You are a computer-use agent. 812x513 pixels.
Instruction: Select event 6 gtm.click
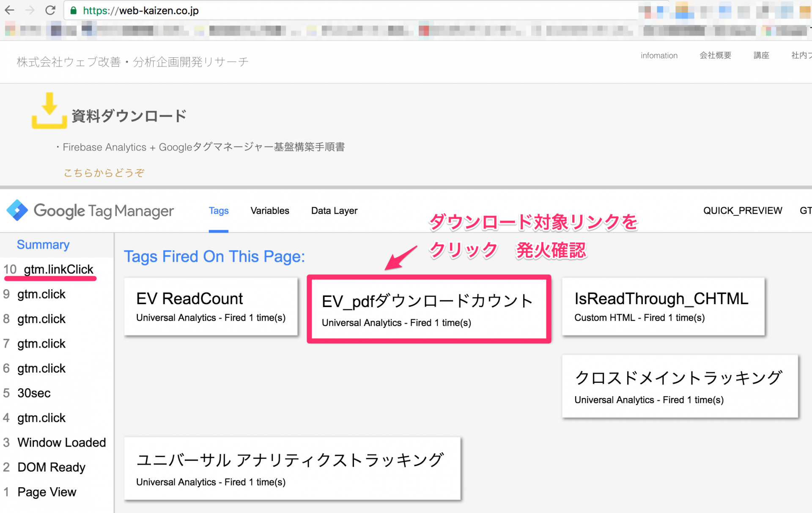35,368
